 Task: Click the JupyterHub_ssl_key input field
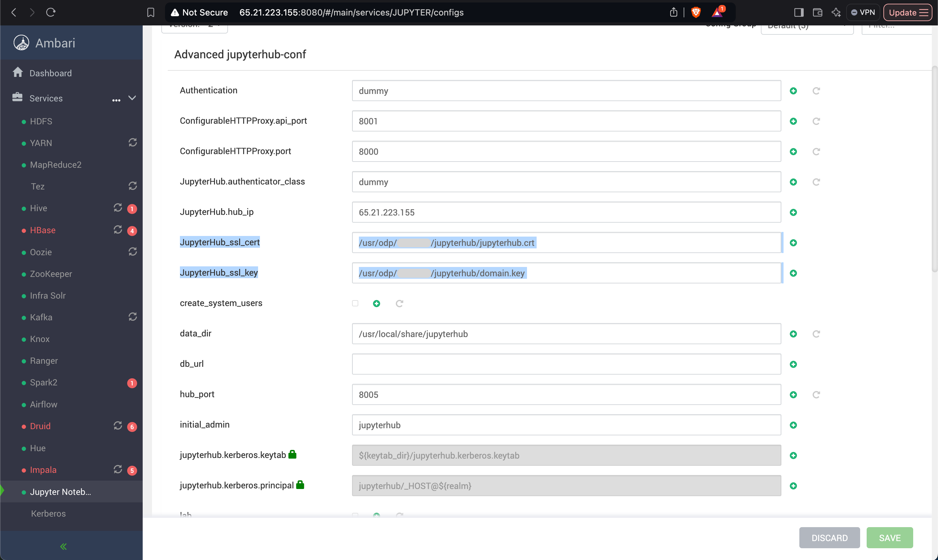pos(566,273)
